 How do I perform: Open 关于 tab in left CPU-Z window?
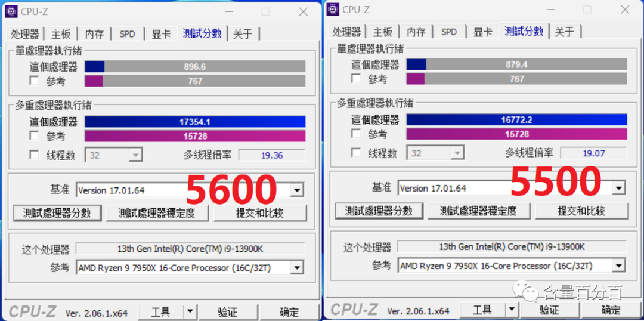(243, 33)
